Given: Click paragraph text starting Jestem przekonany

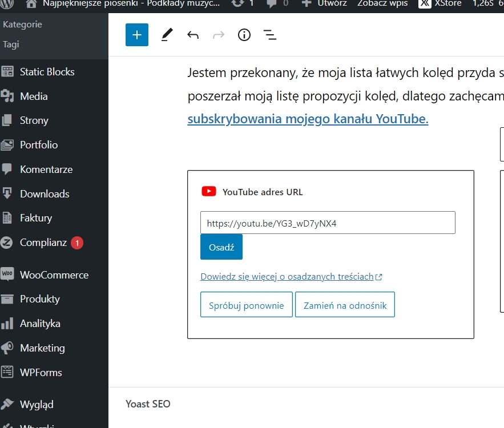Looking at the screenshot, I should tap(345, 84).
